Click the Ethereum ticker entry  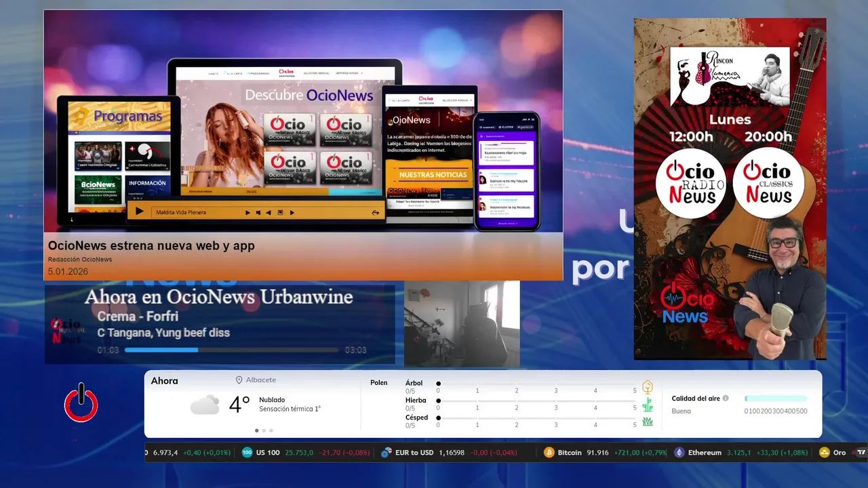pos(741,453)
